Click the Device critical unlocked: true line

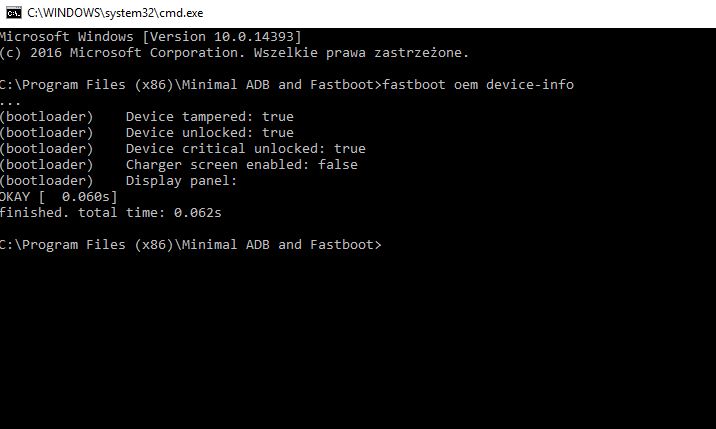coord(245,148)
